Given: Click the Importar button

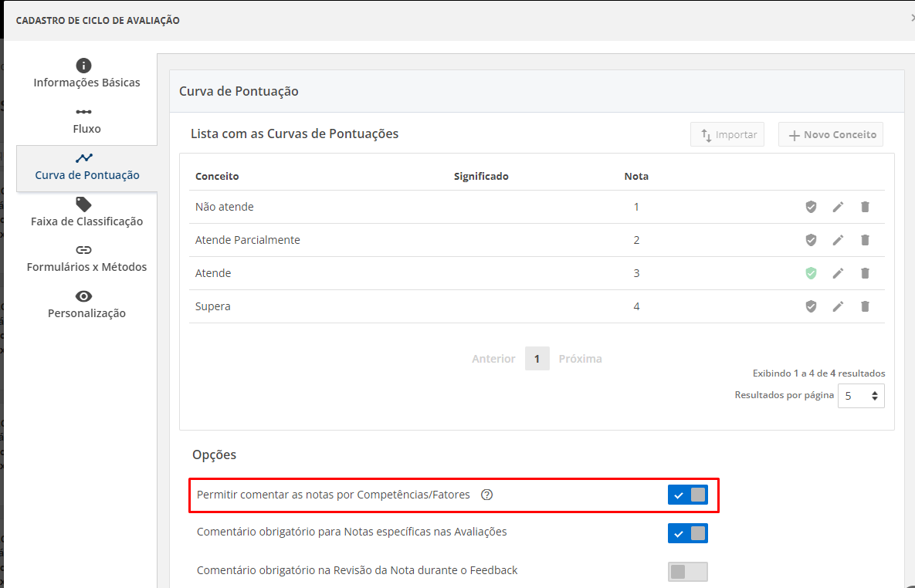Looking at the screenshot, I should (x=727, y=135).
